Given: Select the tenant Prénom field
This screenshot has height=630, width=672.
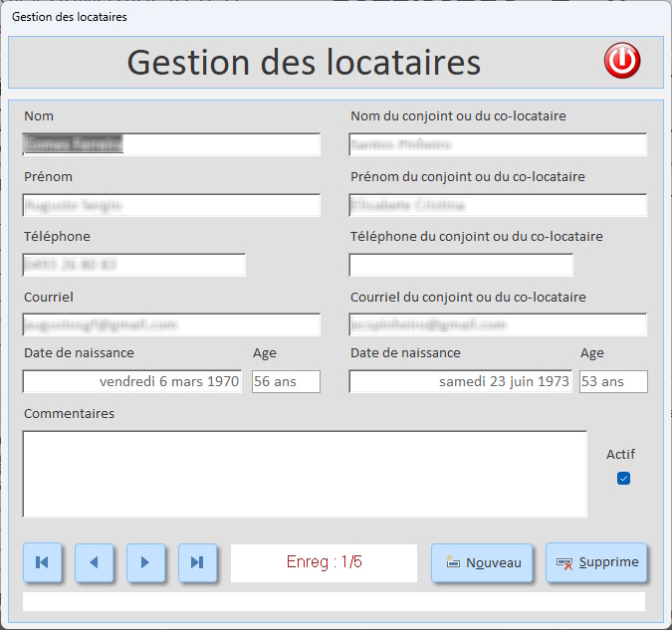Looking at the screenshot, I should coord(171,205).
